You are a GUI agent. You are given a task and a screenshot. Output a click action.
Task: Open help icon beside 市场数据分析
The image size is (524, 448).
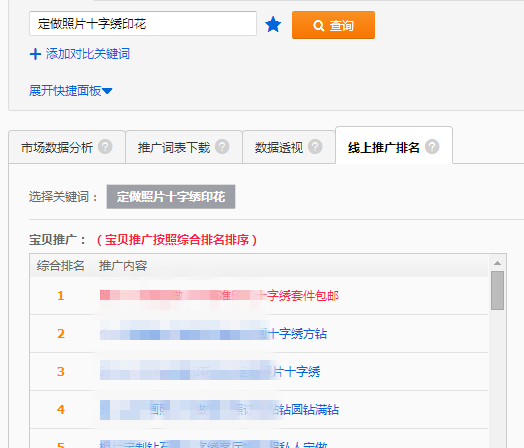(105, 147)
